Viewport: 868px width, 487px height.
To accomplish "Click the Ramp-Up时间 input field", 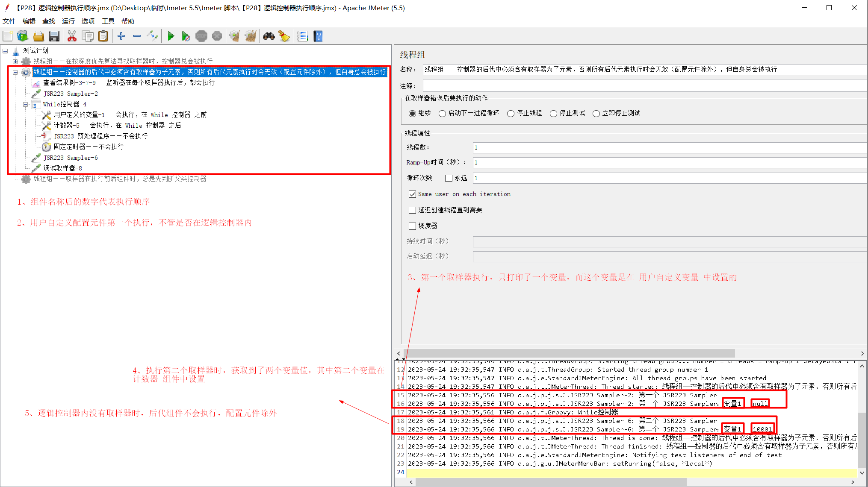I will (670, 162).
